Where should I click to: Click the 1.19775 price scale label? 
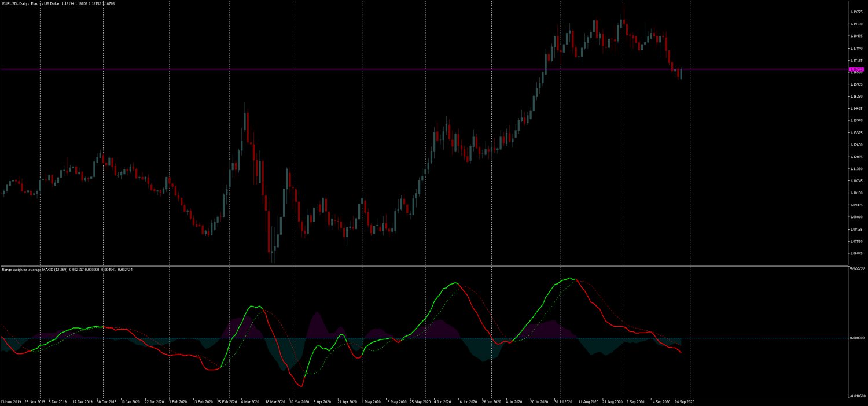pos(856,12)
